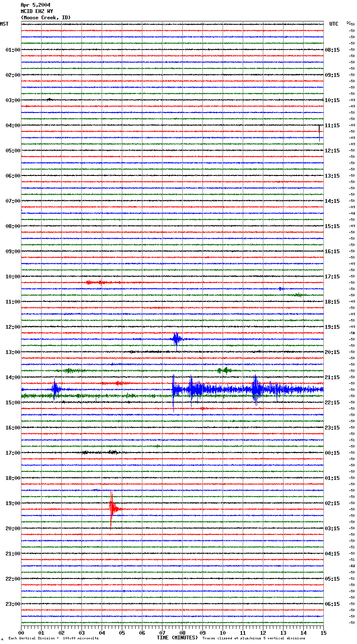Click the 17:15 UTC row label
This screenshot has width=357, height=644.
[x=332, y=277]
